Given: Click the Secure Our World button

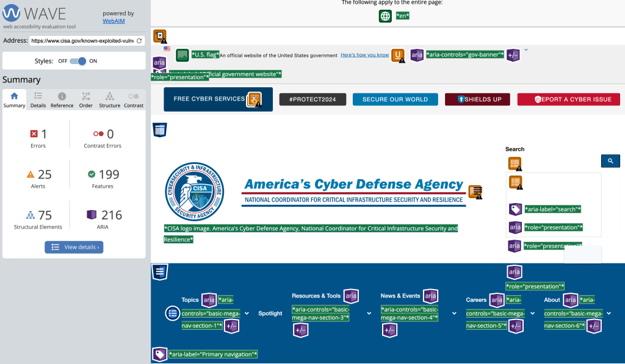Looking at the screenshot, I should click(x=395, y=99).
